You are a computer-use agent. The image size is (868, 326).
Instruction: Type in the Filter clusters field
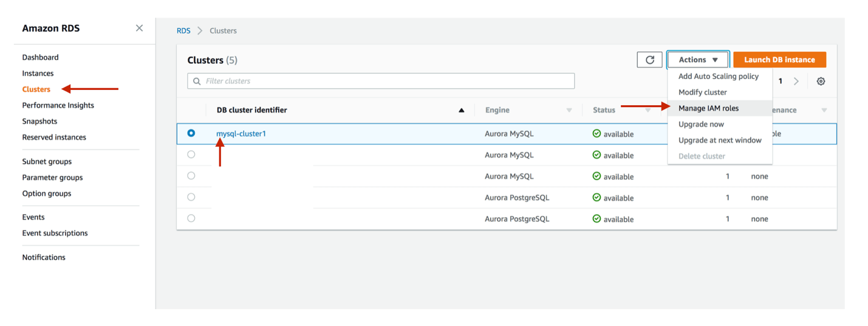(x=381, y=81)
